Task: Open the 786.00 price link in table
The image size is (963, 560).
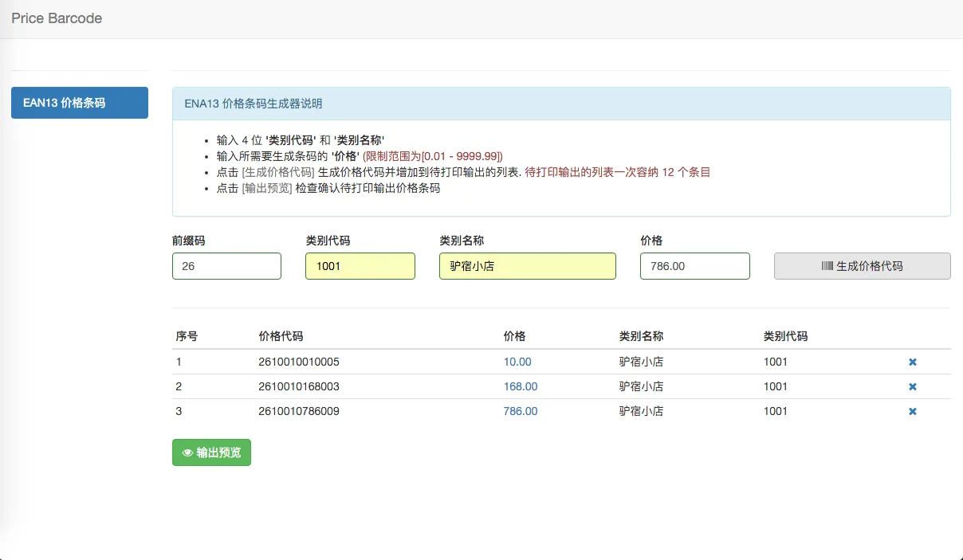Action: (521, 411)
